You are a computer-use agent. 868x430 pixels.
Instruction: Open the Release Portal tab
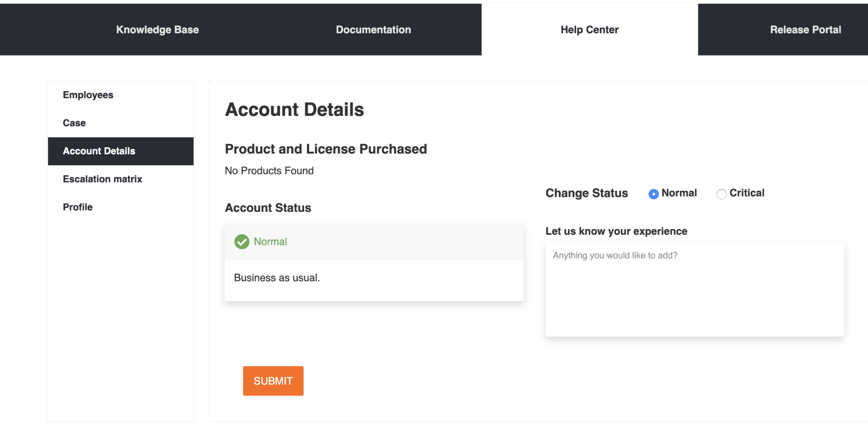(805, 30)
